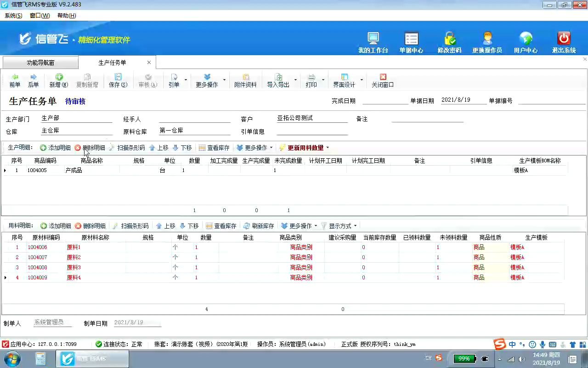Select material row 1004008 原料3
588x368 pixels.
click(283, 267)
